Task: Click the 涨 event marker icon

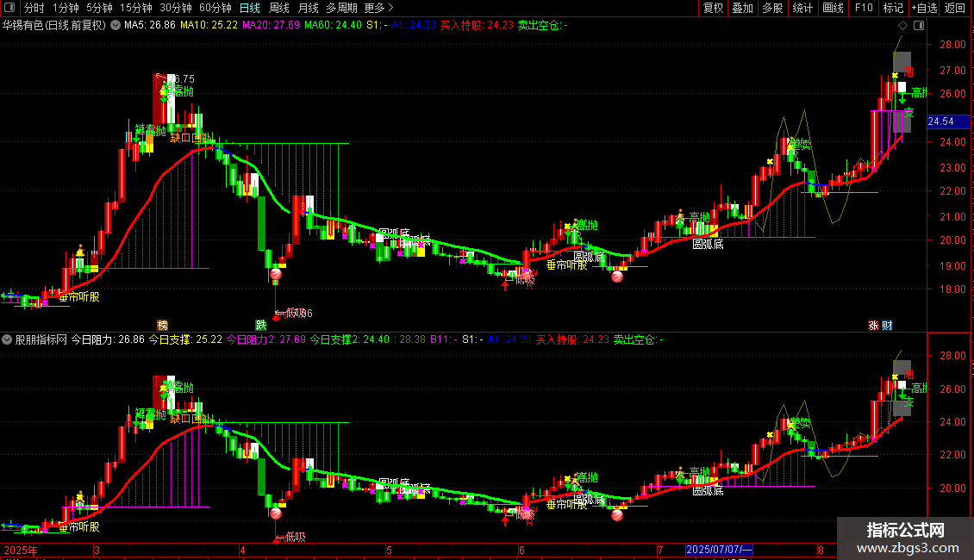Action: point(873,326)
